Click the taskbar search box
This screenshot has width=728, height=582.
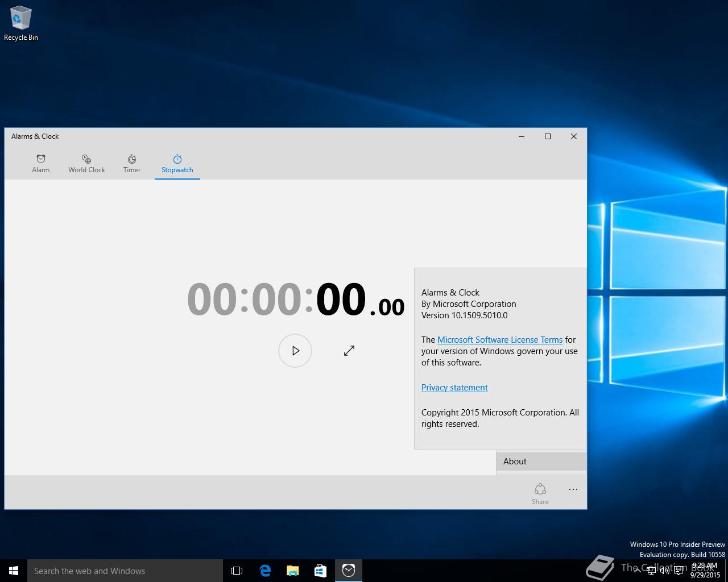coord(125,571)
